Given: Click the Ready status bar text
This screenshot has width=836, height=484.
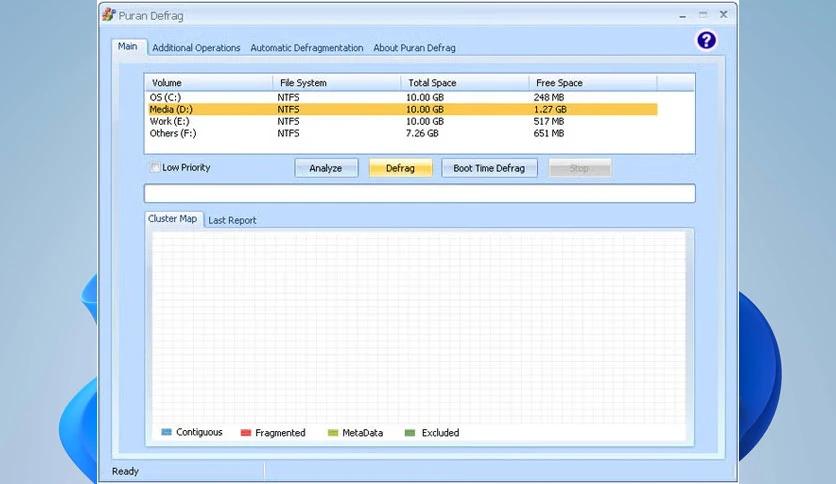Looking at the screenshot, I should pos(125,471).
